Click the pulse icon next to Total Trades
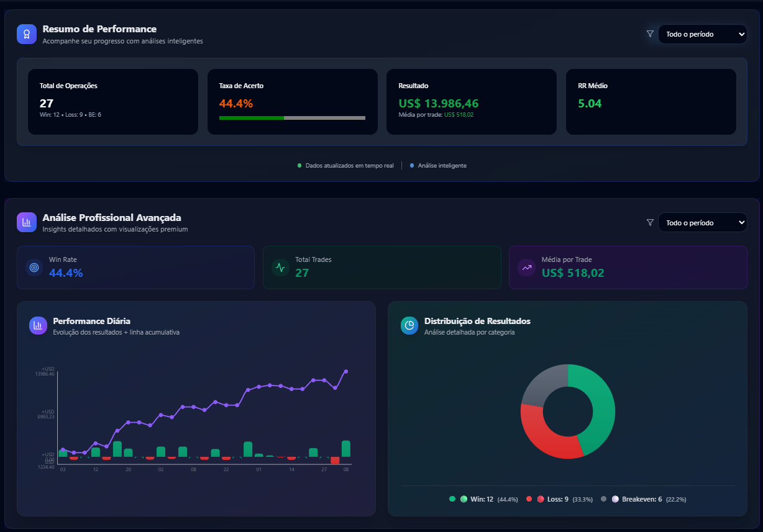 pyautogui.click(x=280, y=267)
